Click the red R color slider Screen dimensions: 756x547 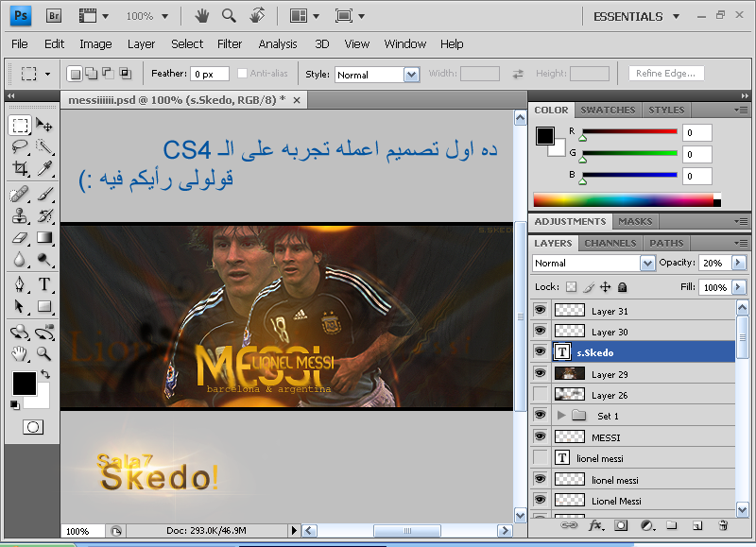click(x=629, y=131)
